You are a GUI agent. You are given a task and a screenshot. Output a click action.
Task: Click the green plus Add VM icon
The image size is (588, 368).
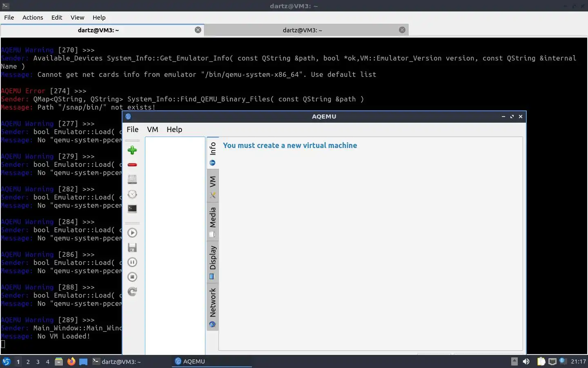(132, 150)
